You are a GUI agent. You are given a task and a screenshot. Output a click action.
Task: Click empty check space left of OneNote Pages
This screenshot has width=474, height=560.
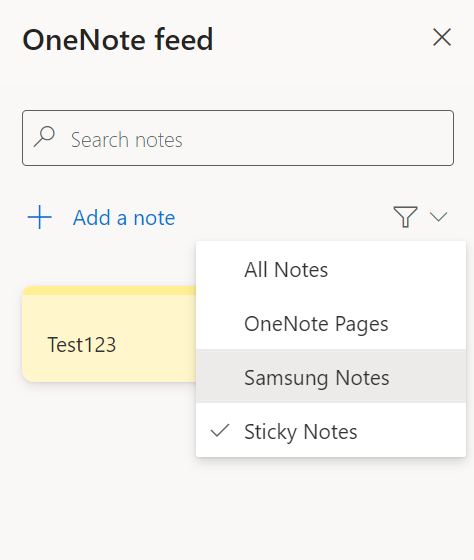(x=220, y=323)
